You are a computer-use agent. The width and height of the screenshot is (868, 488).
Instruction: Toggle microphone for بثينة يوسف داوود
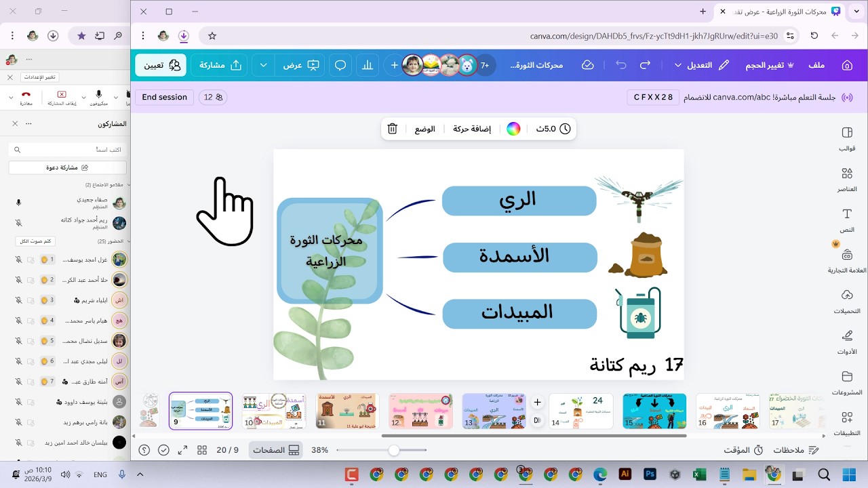click(x=19, y=402)
